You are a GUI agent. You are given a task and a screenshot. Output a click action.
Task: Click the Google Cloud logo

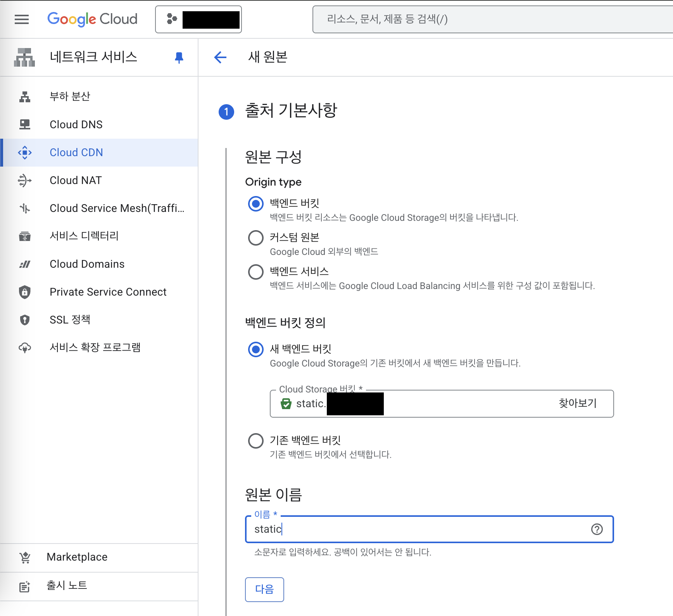(92, 19)
